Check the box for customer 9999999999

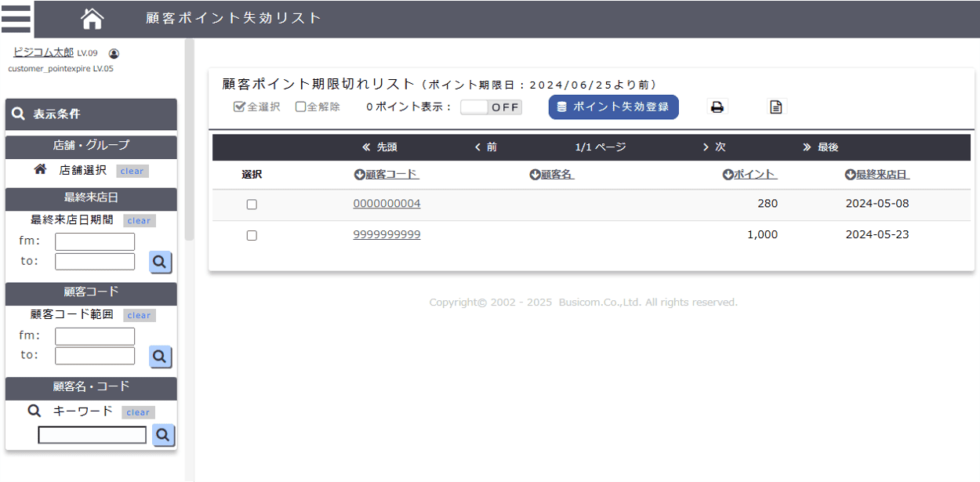[252, 235]
